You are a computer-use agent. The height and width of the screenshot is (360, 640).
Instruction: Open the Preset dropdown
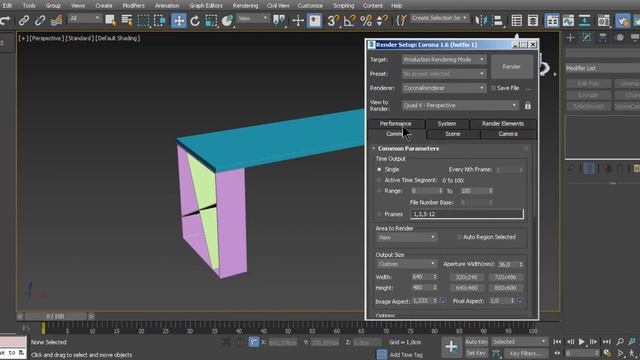coord(444,74)
